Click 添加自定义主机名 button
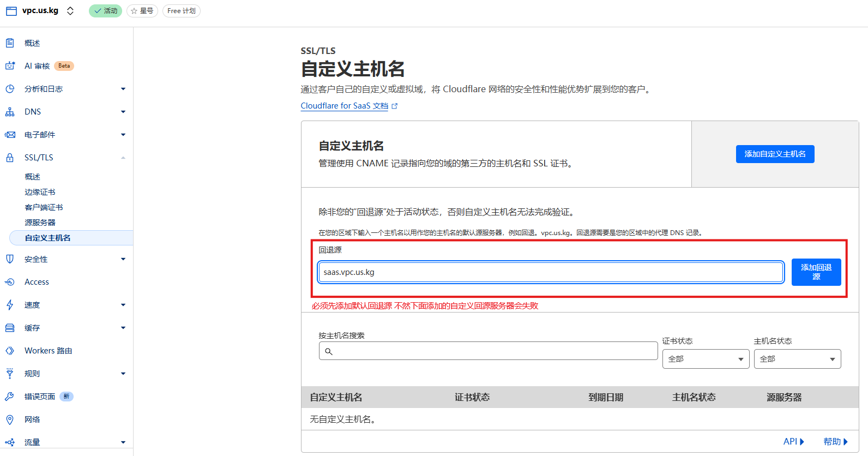Screen dimensions: 868x456 [x=775, y=154]
